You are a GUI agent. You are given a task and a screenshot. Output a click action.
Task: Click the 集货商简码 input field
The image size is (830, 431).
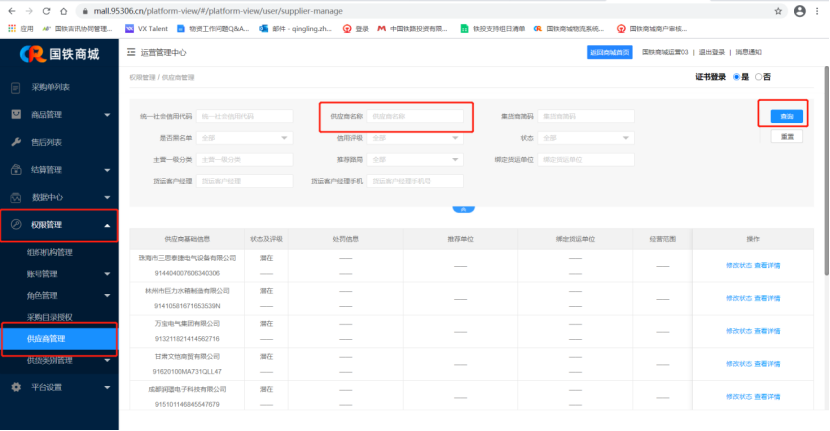(586, 116)
